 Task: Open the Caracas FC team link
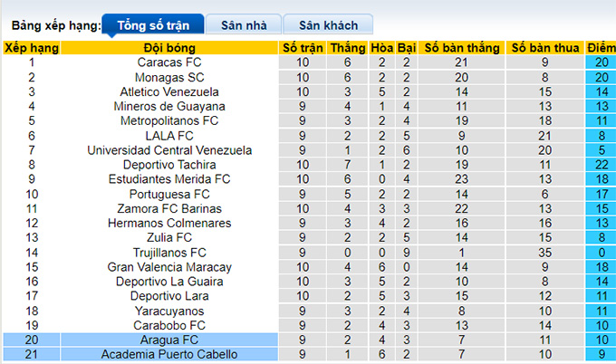169,62
